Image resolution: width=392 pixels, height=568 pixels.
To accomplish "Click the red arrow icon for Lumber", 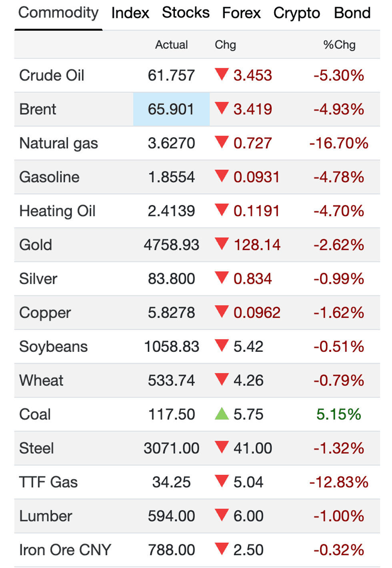I will click(x=222, y=516).
